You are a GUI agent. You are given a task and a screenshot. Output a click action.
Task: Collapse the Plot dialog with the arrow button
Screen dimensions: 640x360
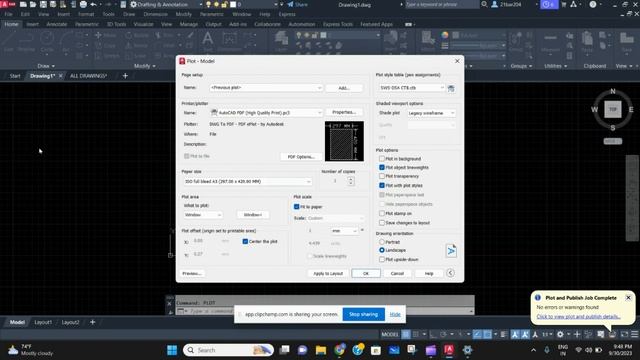450,273
